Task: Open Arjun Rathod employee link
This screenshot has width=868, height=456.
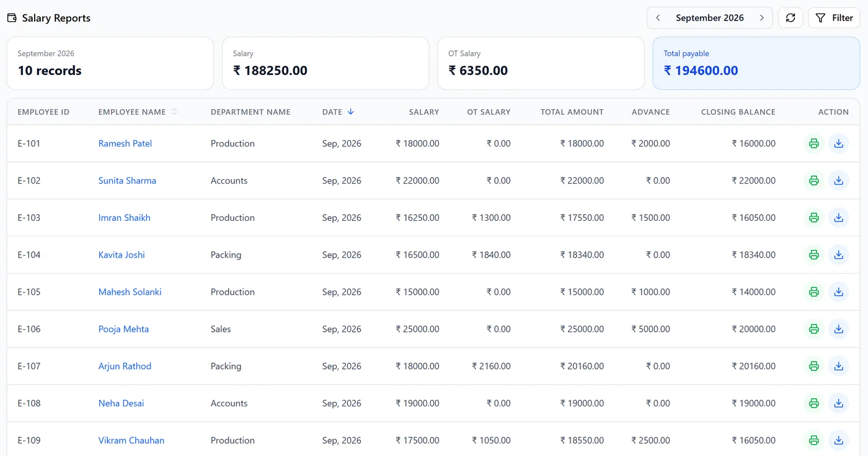Action: coord(125,366)
